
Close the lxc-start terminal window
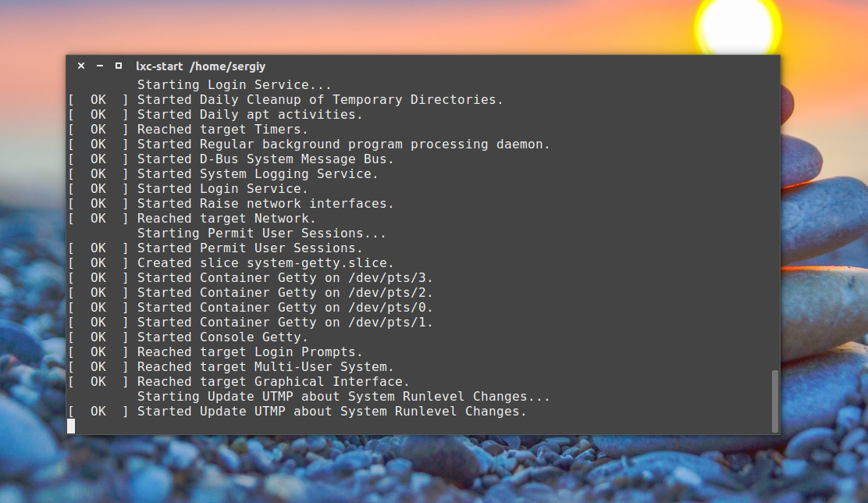(x=81, y=66)
